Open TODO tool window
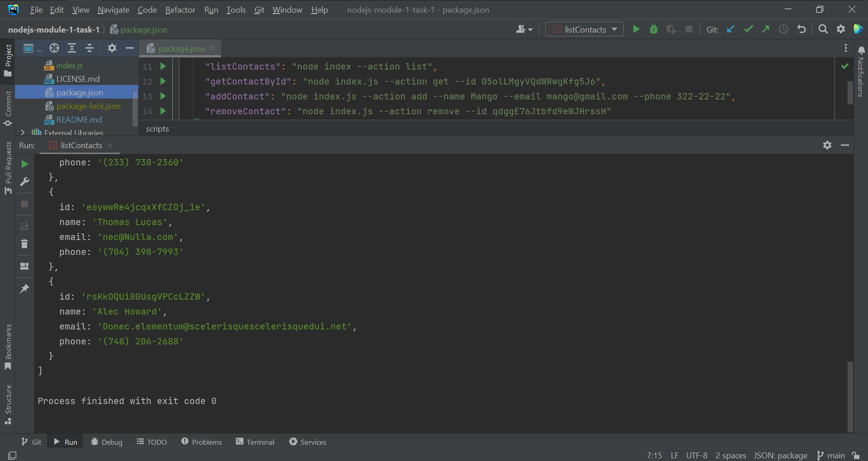This screenshot has height=461, width=868. 152,442
